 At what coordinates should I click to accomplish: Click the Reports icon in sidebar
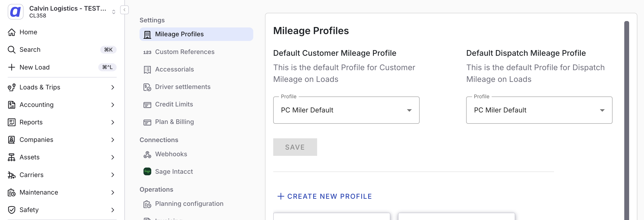[12, 122]
